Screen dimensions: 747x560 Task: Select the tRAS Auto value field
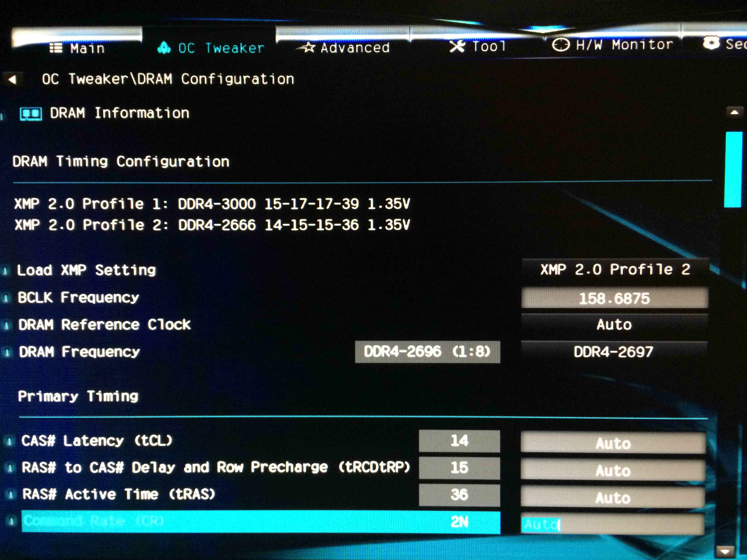[613, 498]
